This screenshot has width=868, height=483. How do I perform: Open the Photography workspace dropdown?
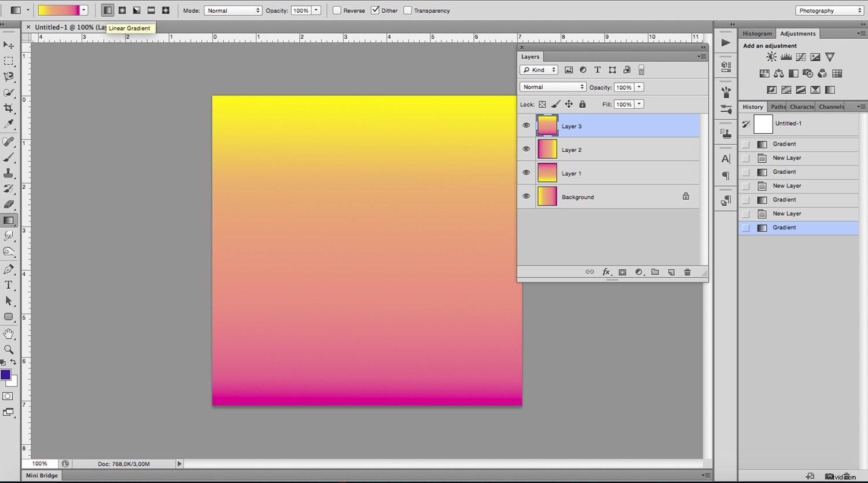click(829, 10)
